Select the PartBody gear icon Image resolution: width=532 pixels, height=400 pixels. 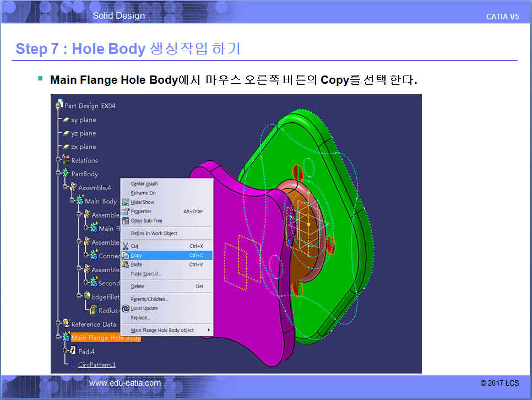click(66, 174)
